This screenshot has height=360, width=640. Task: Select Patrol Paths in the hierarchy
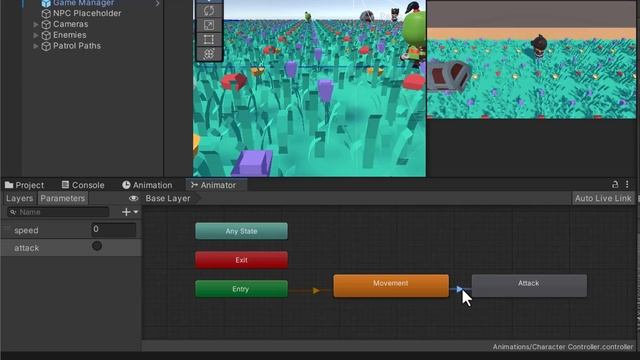[77, 46]
